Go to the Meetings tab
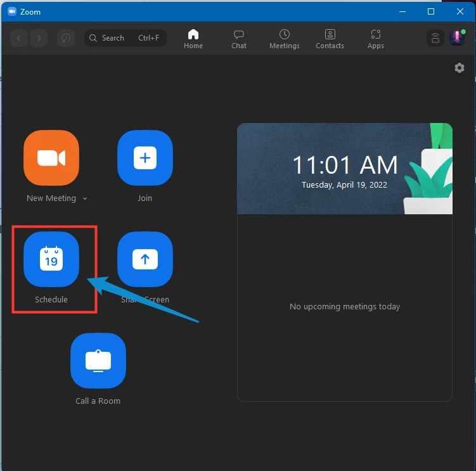This screenshot has width=476, height=471. (285, 39)
